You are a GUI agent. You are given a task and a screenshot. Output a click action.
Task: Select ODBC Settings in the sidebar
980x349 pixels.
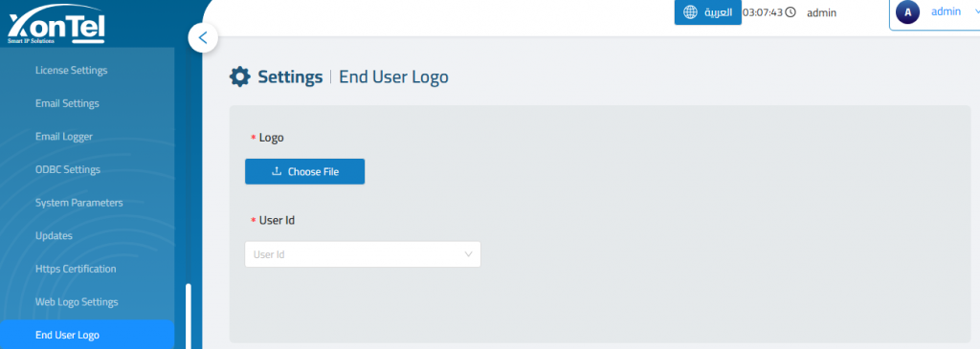(x=68, y=170)
